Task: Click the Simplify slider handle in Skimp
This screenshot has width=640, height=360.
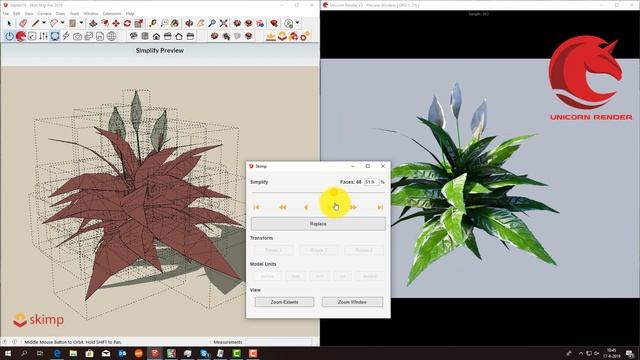Action: point(334,191)
